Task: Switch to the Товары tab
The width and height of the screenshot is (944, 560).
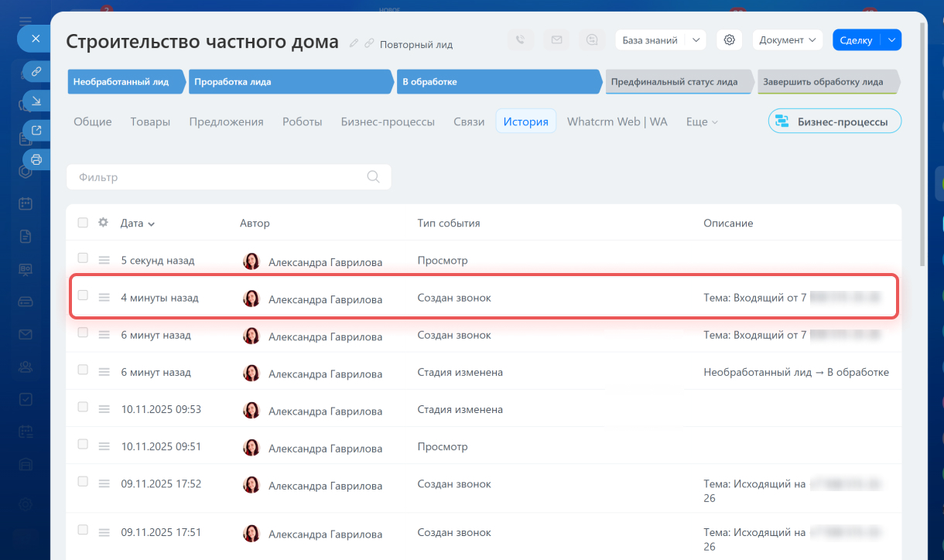Action: point(150,121)
